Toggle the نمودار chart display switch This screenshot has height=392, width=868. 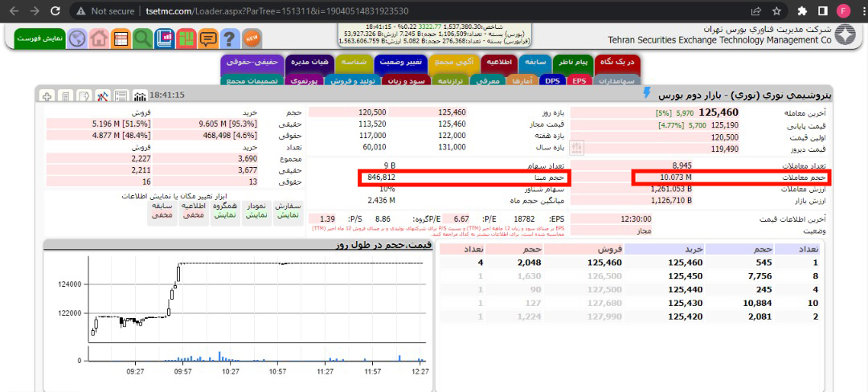point(253,210)
